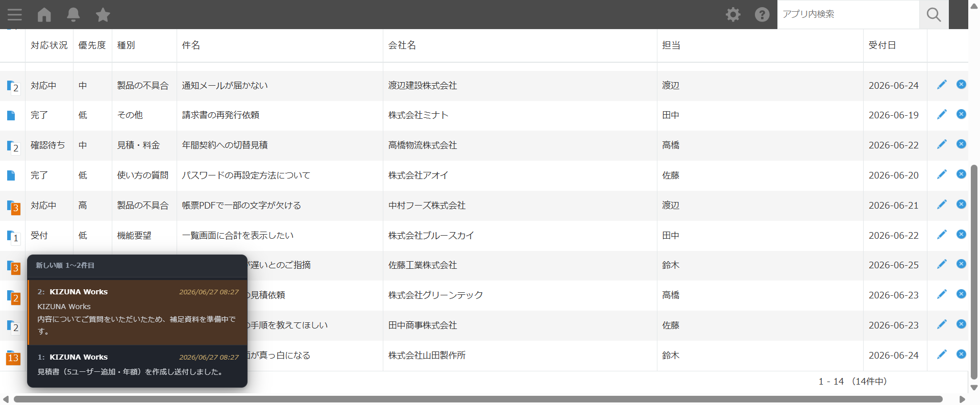Open settings gear icon
This screenshot has width=980, height=405.
(x=733, y=14)
